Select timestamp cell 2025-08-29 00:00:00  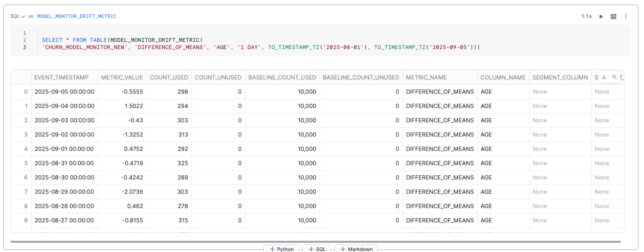pyautogui.click(x=64, y=192)
